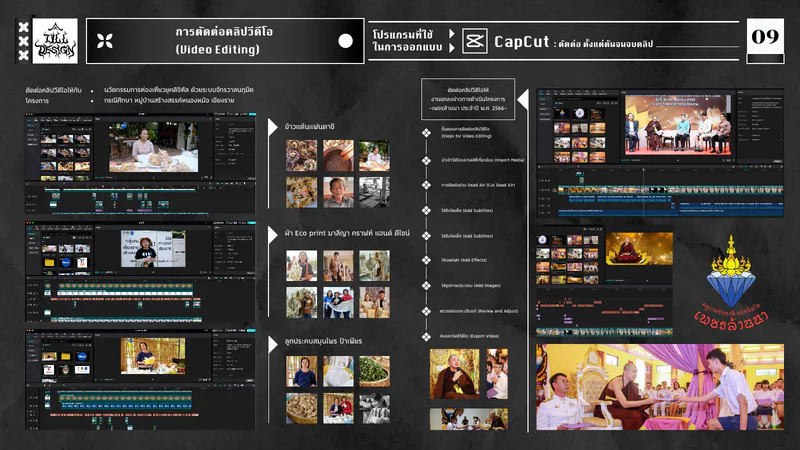Click the teal Export button in the rice-cracker CapCut window

(x=251, y=114)
